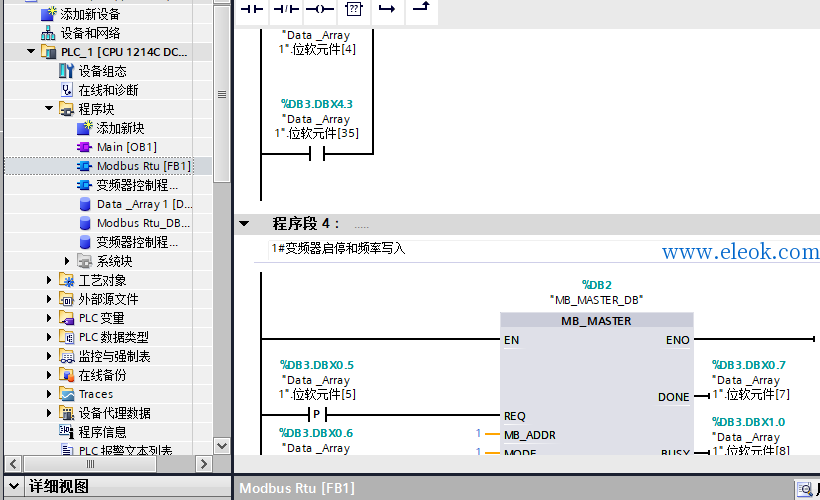
Task: Expand the 在线备份 node
Action: tap(49, 374)
